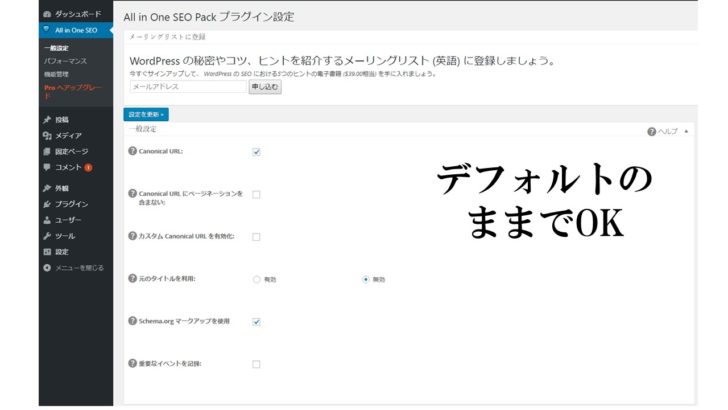The width and height of the screenshot is (728, 410).
Task: Select 無効 radio for 元のタイトルを利用
Action: (365, 280)
